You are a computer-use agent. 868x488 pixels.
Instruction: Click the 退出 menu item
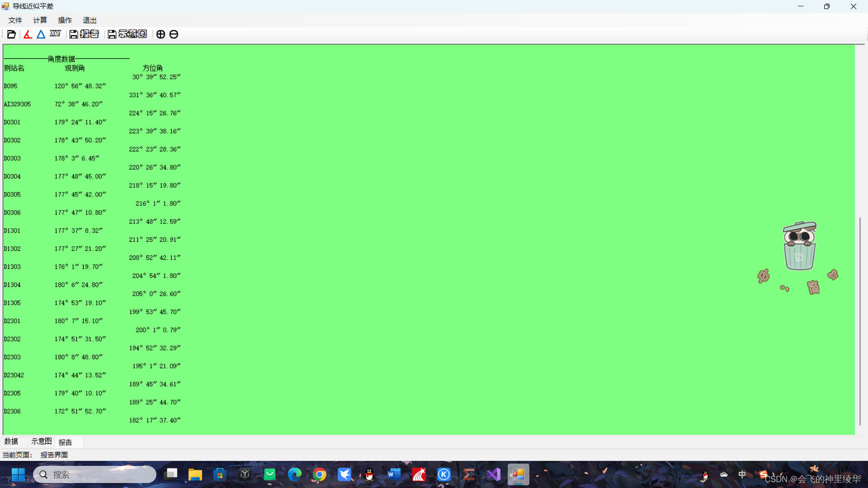click(x=90, y=20)
